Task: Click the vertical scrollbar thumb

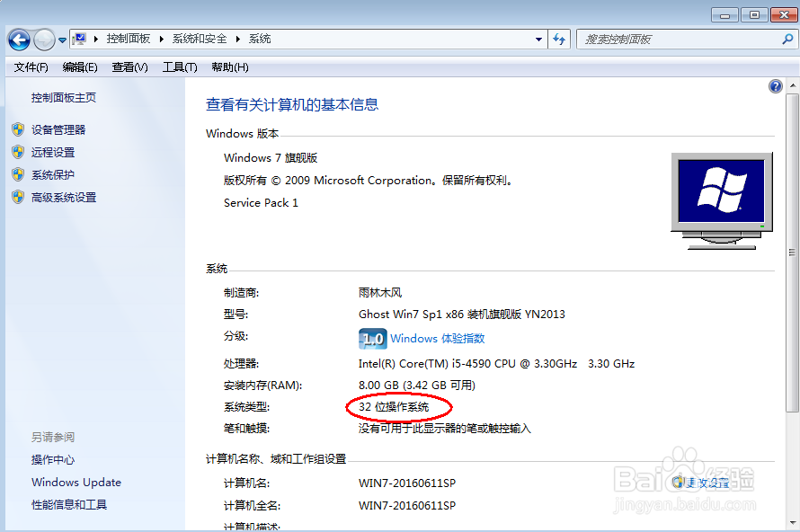Action: (x=792, y=253)
